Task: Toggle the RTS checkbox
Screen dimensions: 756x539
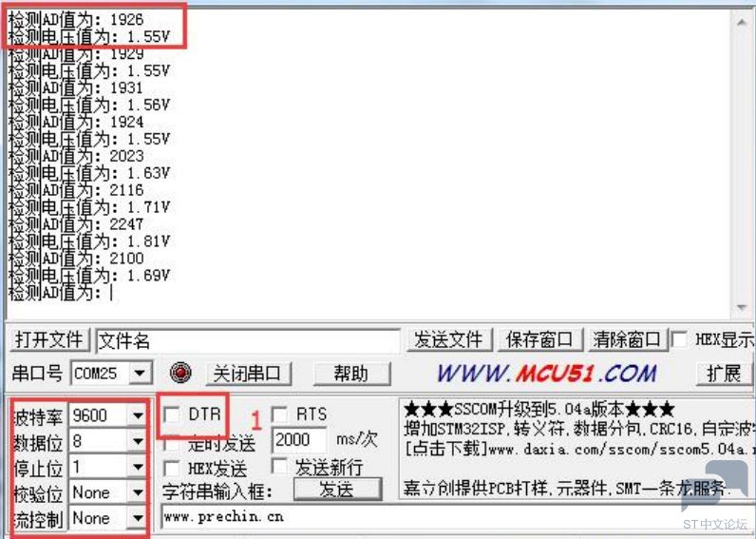Action: pos(280,414)
